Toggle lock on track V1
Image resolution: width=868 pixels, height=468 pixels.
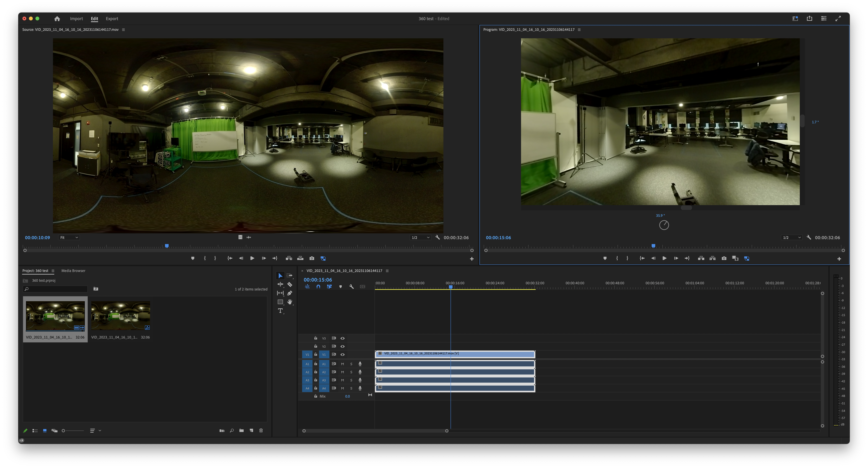click(x=316, y=355)
